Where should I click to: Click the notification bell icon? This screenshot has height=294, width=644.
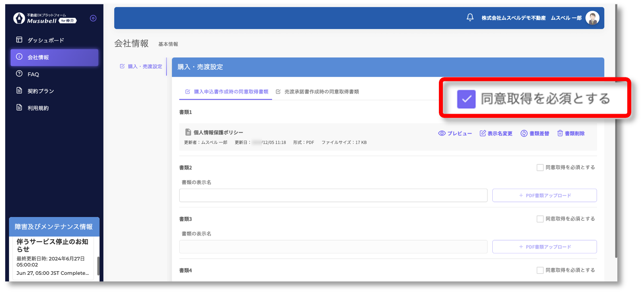coord(470,18)
